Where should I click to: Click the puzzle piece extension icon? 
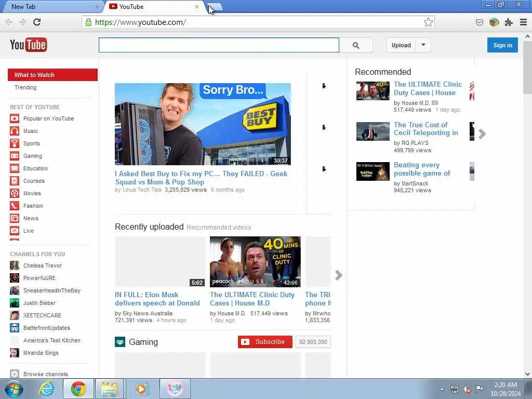(x=509, y=22)
